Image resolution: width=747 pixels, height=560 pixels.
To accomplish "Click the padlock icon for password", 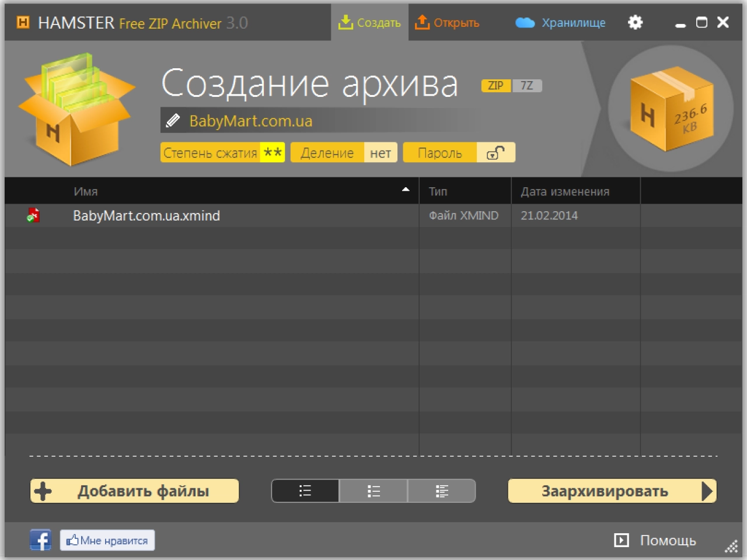I will click(495, 153).
